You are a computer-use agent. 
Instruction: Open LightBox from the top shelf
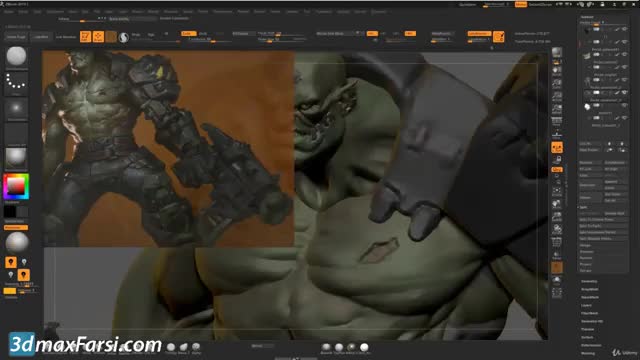41,37
